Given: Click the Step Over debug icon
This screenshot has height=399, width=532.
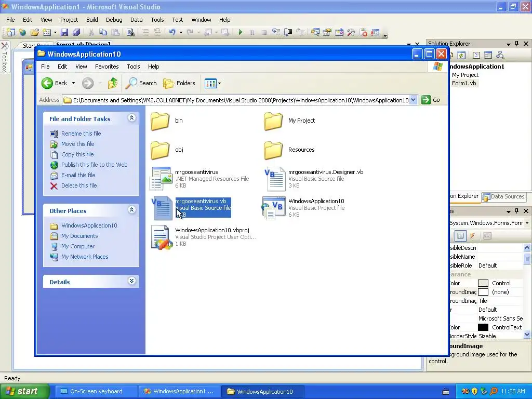Looking at the screenshot, I should (288, 32).
